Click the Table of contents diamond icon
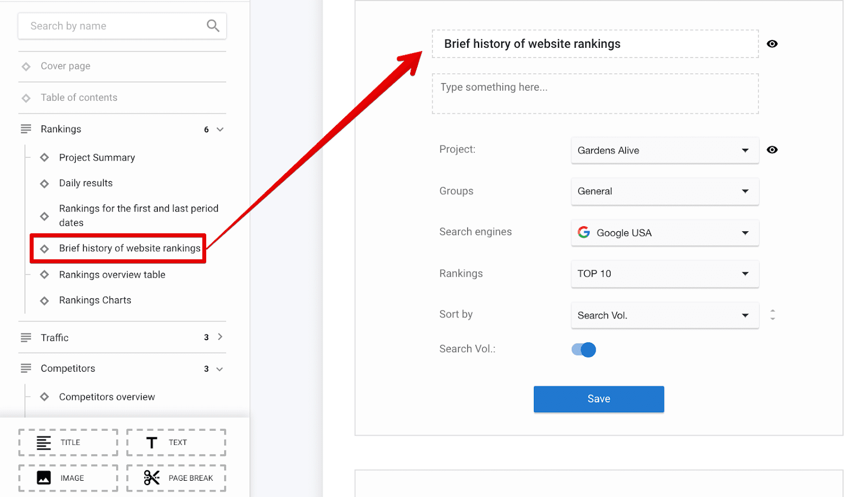Image resolution: width=868 pixels, height=497 pixels. click(x=26, y=98)
